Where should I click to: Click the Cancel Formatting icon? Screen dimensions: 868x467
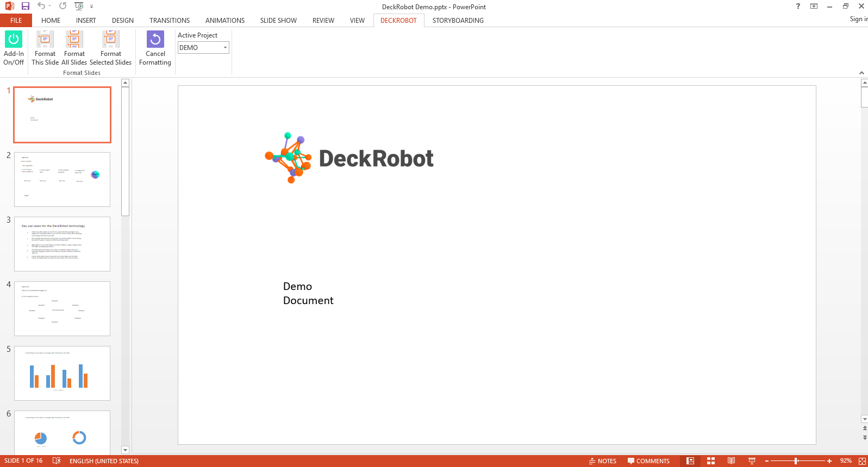pos(155,48)
